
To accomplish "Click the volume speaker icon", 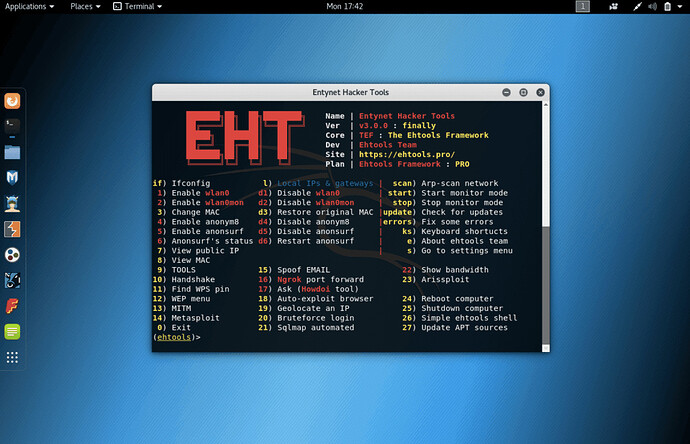I will coord(653,6).
